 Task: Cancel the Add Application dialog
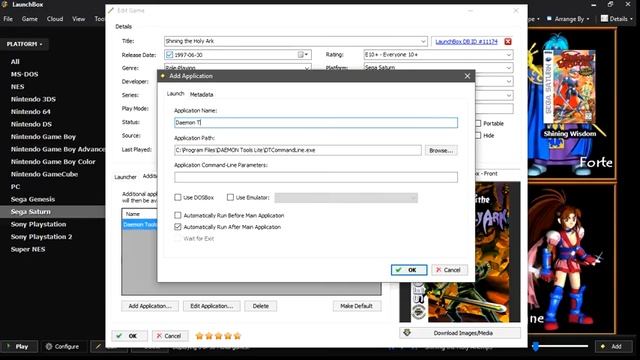click(449, 270)
